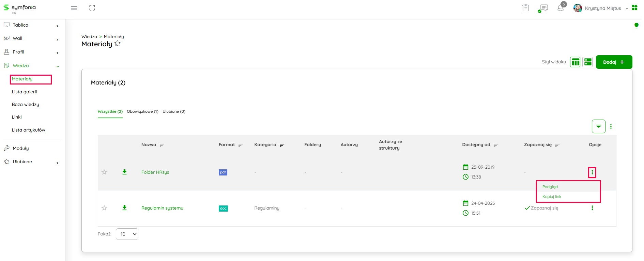Open the clipboard tasks icon
This screenshot has height=261, width=644.
point(525,8)
